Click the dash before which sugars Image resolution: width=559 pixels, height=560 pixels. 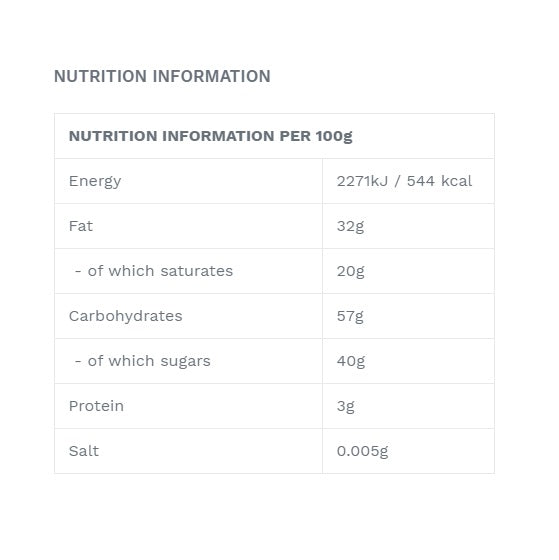(x=78, y=362)
